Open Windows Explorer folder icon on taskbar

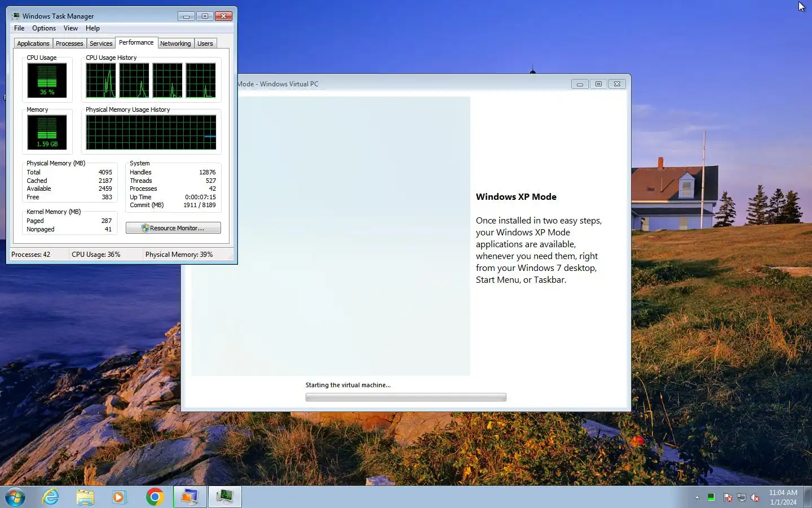(85, 497)
